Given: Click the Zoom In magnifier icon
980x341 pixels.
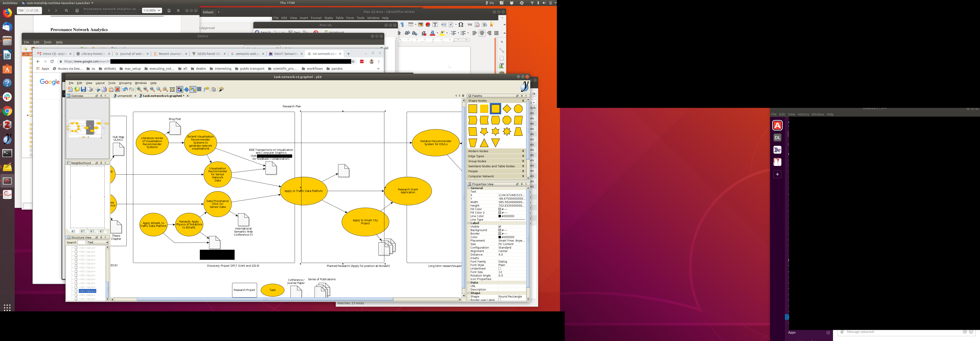Looking at the screenshot, I should click(x=139, y=89).
